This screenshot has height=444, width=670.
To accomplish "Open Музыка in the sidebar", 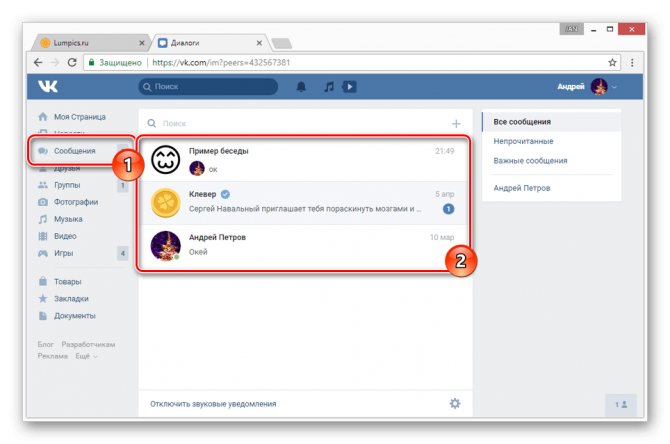I will (68, 219).
